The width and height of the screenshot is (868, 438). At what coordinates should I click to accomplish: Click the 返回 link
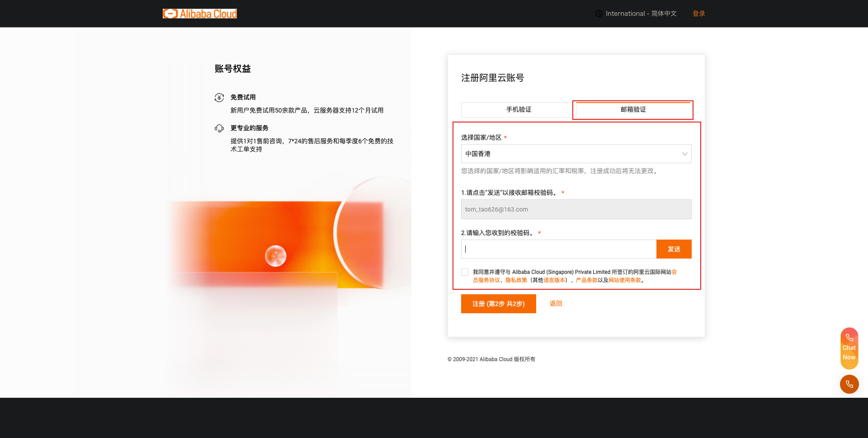(x=556, y=303)
